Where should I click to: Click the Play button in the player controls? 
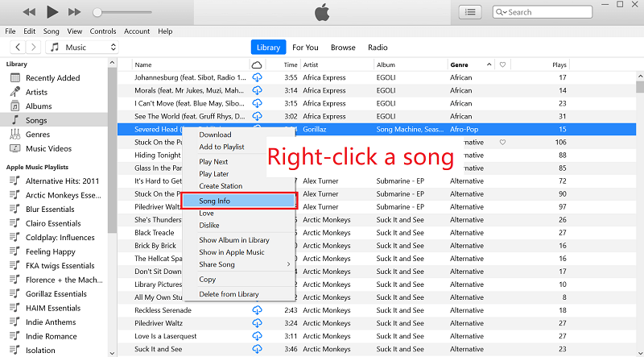tap(52, 12)
